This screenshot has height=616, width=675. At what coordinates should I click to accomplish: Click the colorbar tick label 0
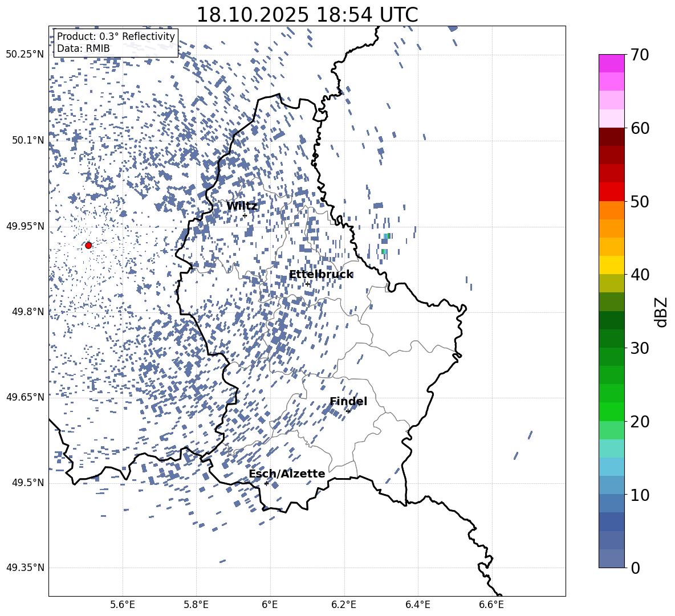tap(636, 568)
